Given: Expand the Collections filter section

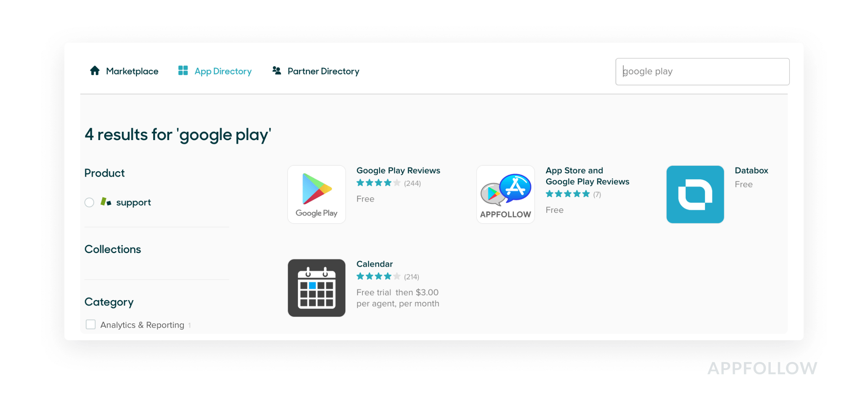Looking at the screenshot, I should click(112, 249).
